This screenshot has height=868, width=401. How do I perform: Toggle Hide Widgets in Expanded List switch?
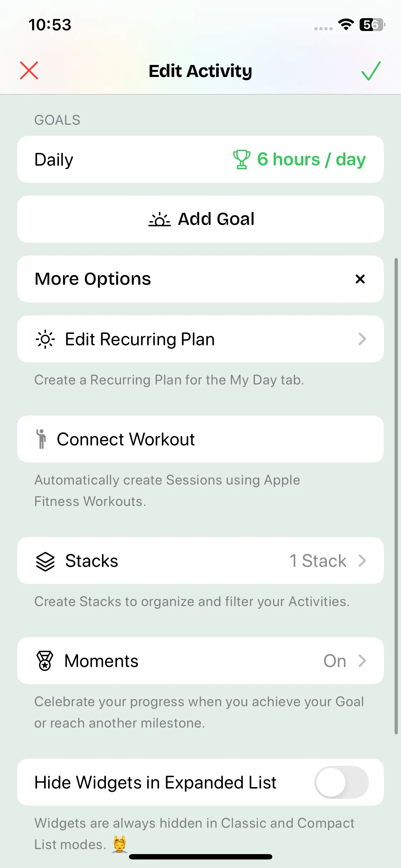coord(341,782)
